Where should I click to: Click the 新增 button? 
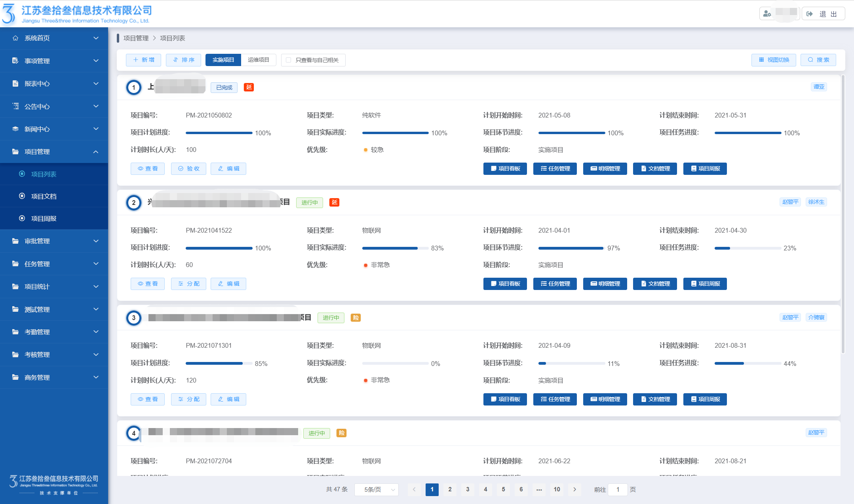pos(143,60)
